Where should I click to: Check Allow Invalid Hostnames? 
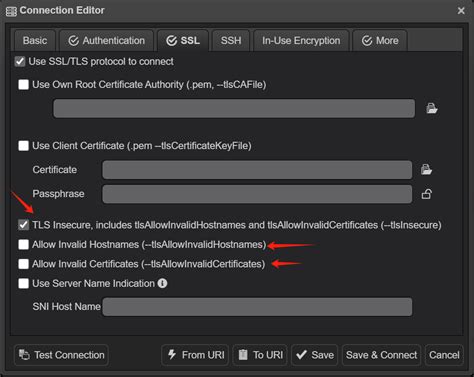(23, 244)
